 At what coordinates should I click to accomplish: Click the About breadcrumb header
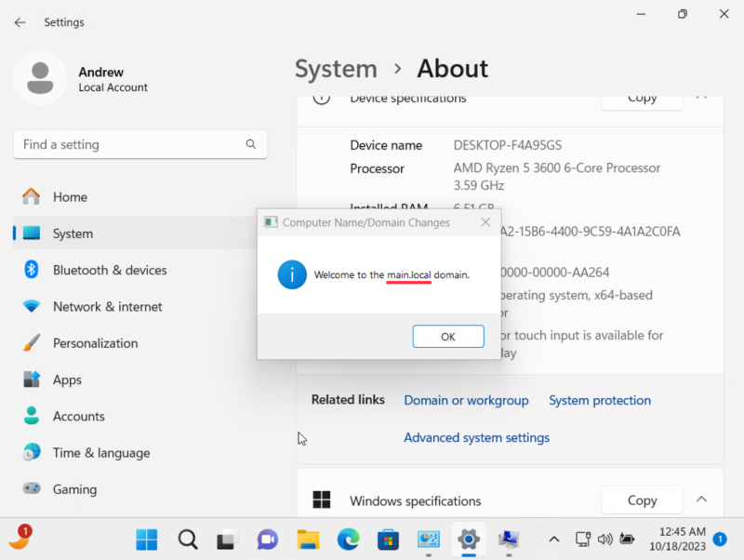453,68
